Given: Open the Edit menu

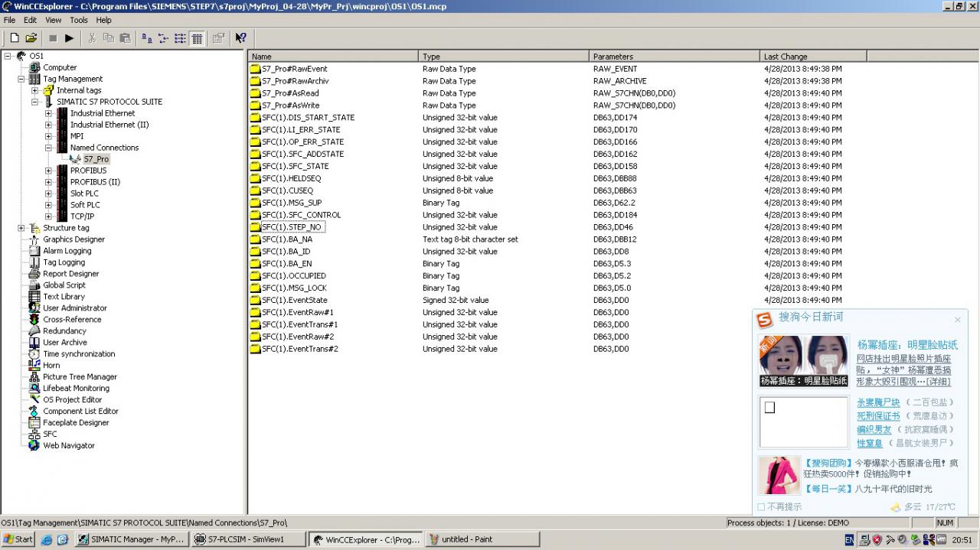Looking at the screenshot, I should pos(30,20).
